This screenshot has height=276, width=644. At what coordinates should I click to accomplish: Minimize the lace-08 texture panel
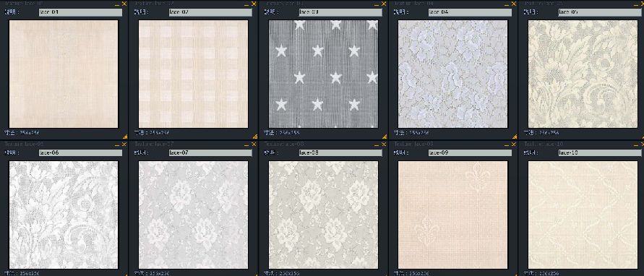tap(377, 145)
